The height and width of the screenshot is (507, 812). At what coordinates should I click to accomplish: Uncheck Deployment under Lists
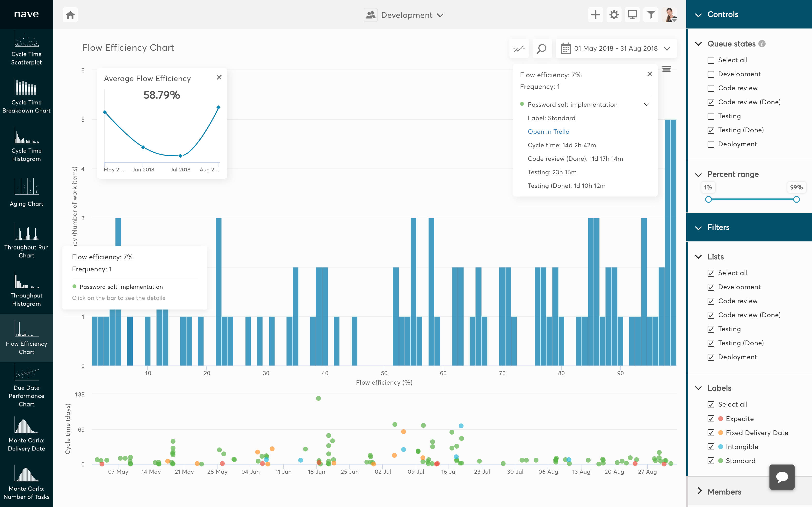(711, 358)
